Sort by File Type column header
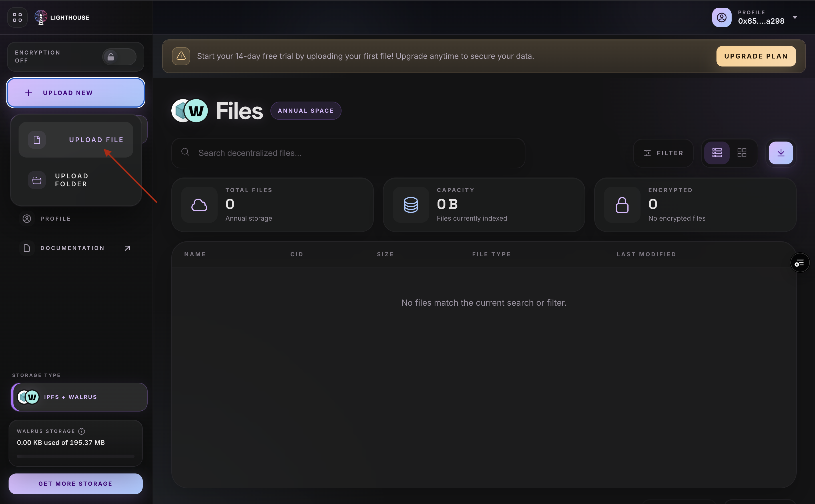The image size is (815, 504). point(491,254)
